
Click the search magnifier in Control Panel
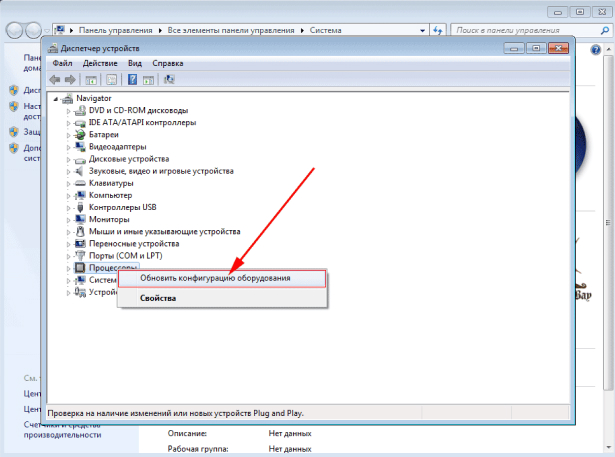point(604,30)
